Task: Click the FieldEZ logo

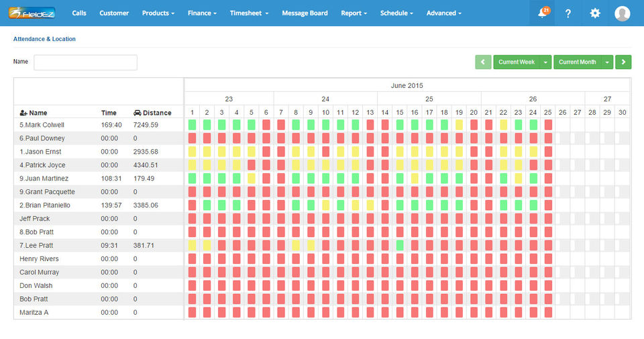Action: [32, 13]
